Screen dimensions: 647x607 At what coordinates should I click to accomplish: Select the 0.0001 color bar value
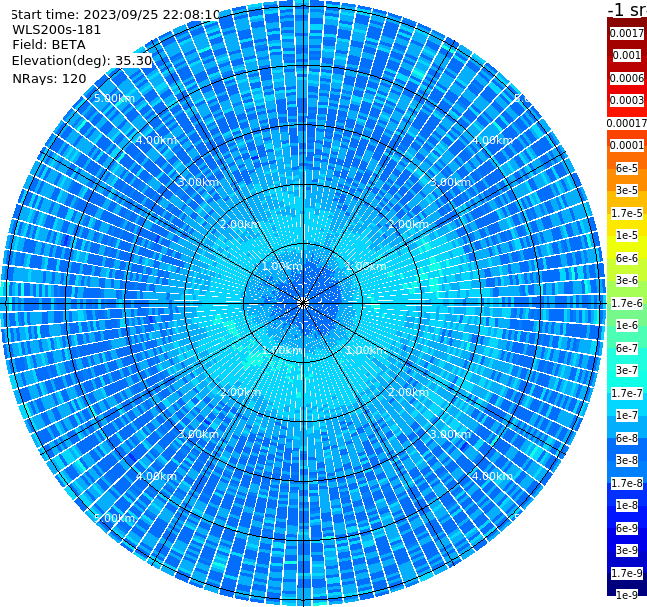tap(627, 145)
